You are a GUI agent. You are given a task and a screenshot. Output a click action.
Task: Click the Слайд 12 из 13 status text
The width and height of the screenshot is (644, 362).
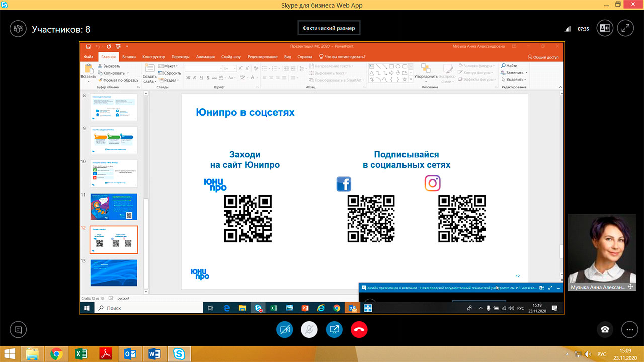click(x=93, y=298)
